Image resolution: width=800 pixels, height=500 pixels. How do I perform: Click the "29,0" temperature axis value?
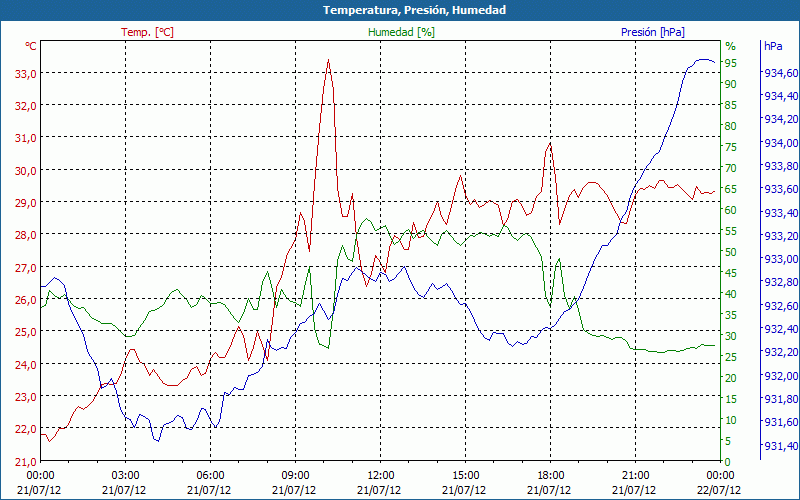click(25, 203)
